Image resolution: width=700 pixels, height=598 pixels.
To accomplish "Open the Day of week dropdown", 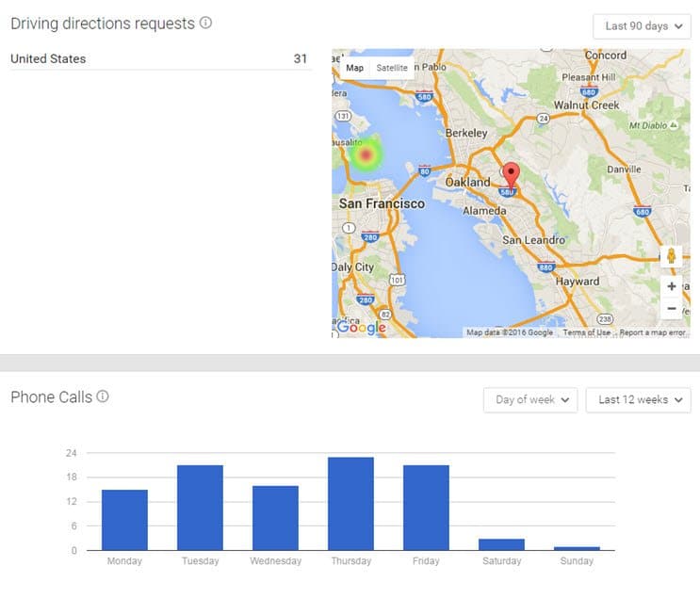I will tap(530, 400).
